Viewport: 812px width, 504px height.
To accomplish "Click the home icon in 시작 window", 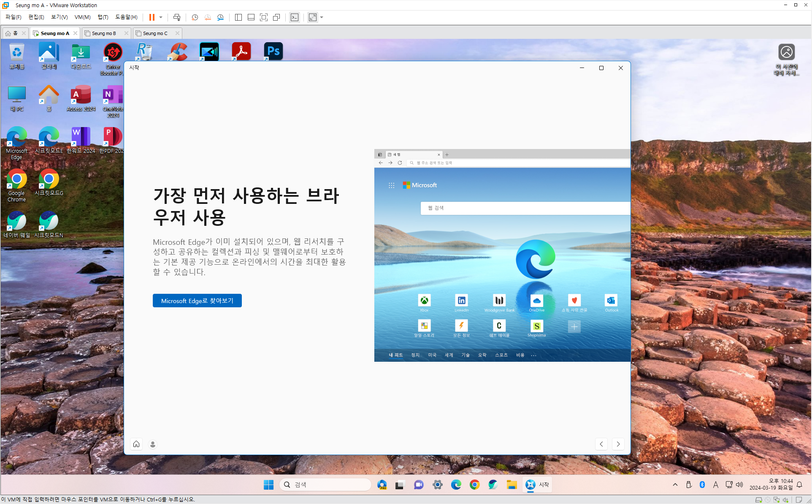I will pos(136,444).
